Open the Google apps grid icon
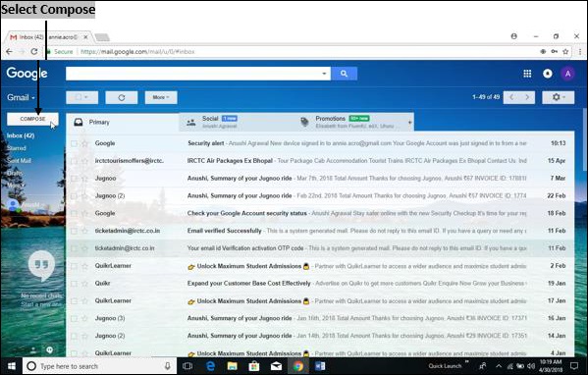588x375 pixels. 527,74
